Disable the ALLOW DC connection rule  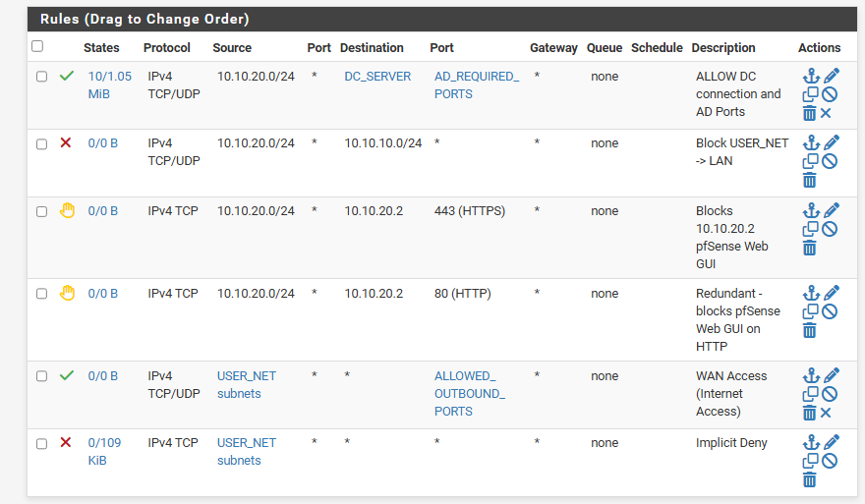(830, 94)
